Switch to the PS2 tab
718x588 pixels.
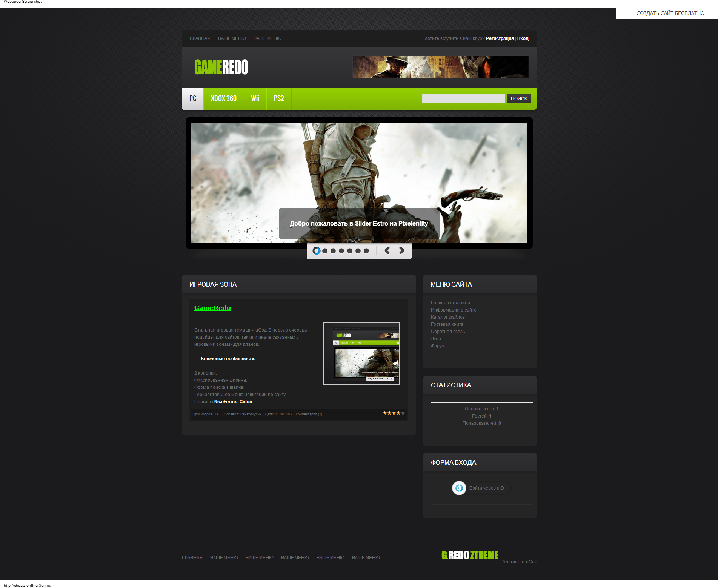279,99
